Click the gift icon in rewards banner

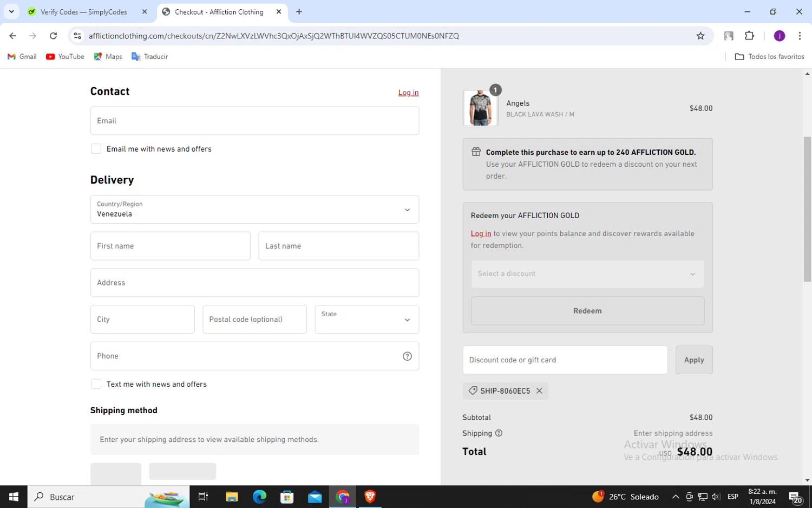[476, 152]
